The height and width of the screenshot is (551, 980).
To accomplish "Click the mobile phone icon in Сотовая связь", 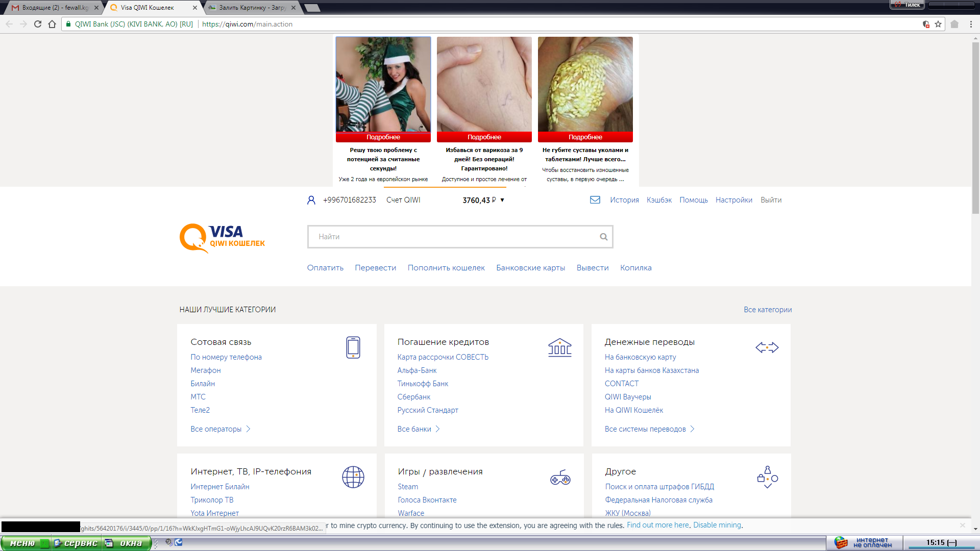I will 353,347.
